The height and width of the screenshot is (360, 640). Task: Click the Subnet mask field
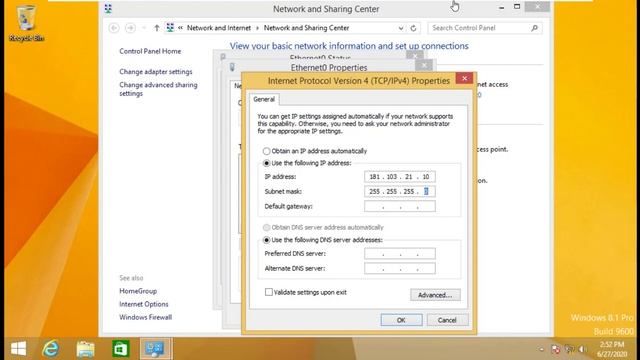pos(400,191)
